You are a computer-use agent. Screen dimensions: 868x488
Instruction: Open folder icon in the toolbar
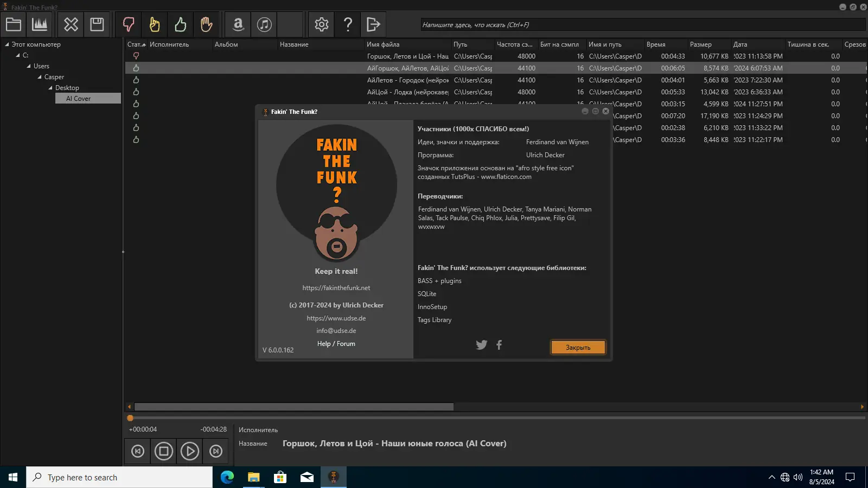click(x=14, y=24)
